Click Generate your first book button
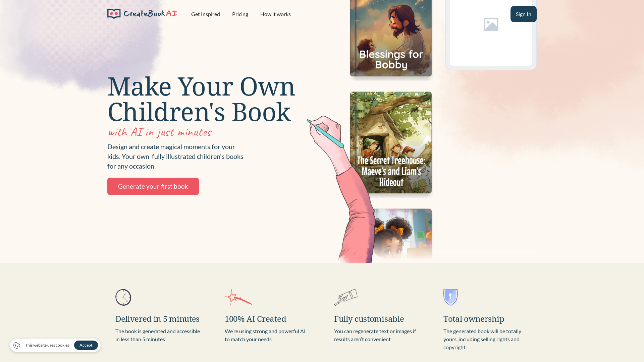This screenshot has width=644, height=362. tap(153, 186)
